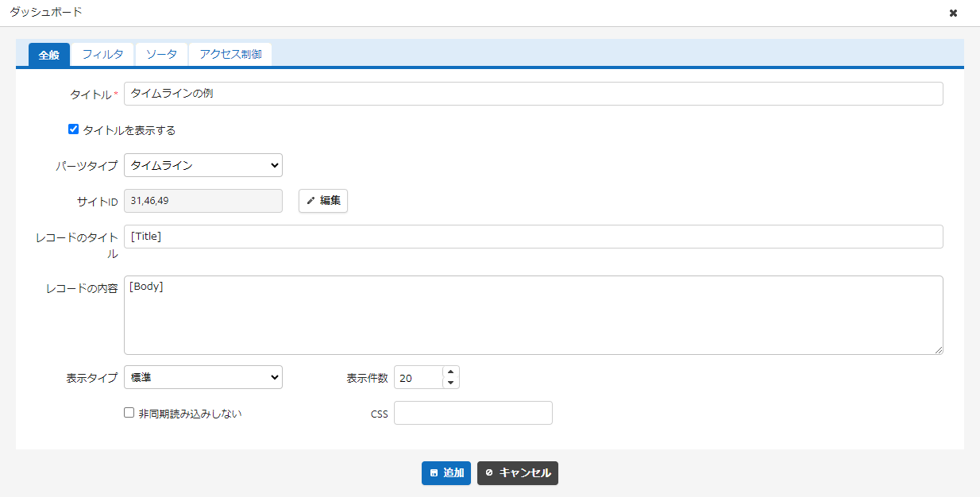The image size is (980, 497).
Task: Click the キャンセル button
Action: [x=518, y=473]
